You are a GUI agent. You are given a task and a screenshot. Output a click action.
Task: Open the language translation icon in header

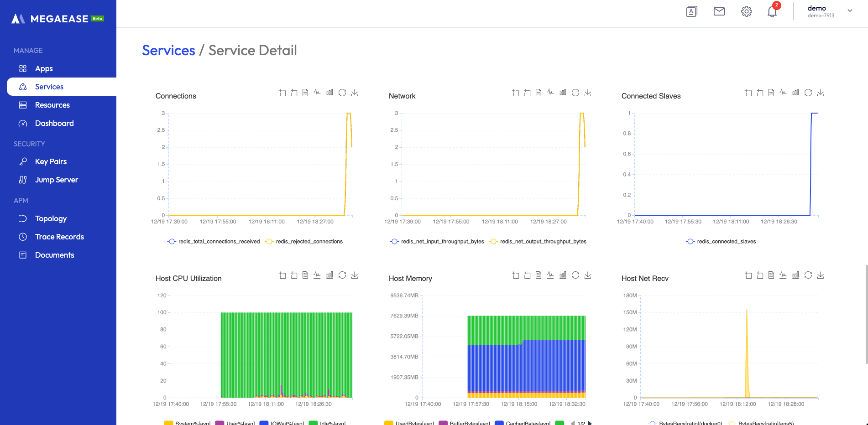pos(692,11)
